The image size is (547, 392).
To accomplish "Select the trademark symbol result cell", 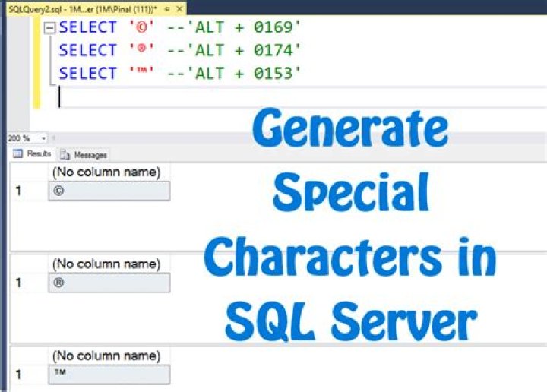I will [108, 375].
